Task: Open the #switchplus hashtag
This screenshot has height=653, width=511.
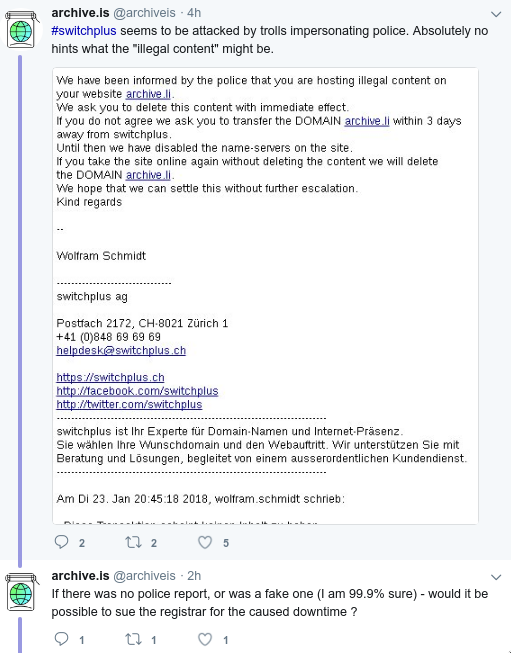Action: point(84,31)
